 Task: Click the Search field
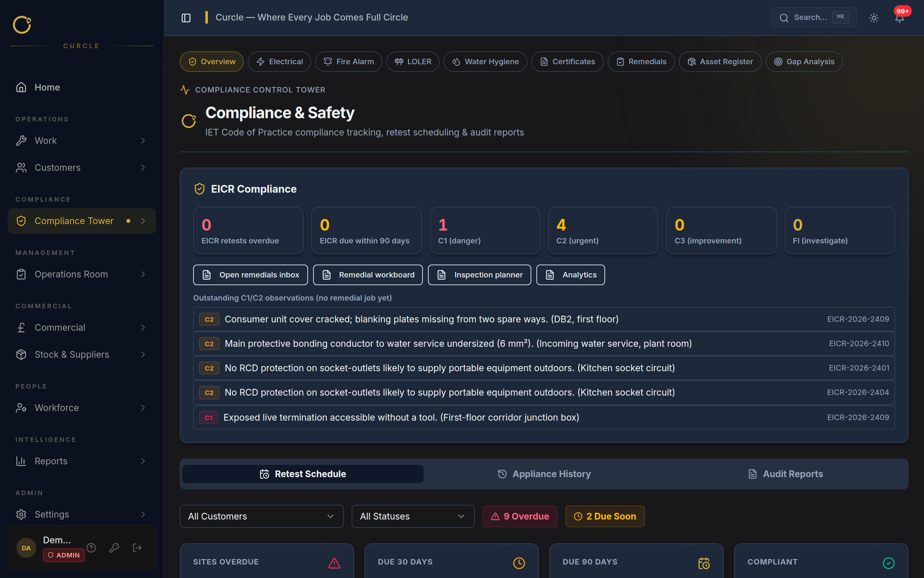tap(814, 18)
